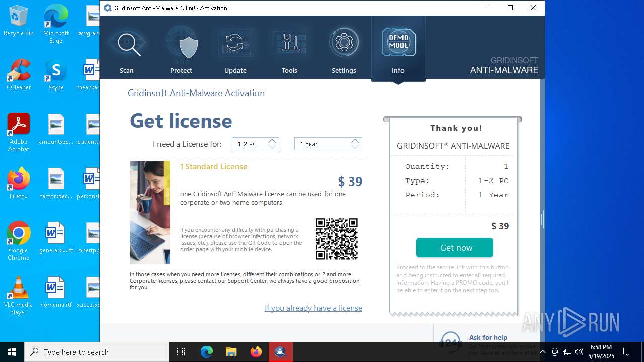Launch Edge from the taskbar
The width and height of the screenshot is (644, 362).
click(207, 352)
